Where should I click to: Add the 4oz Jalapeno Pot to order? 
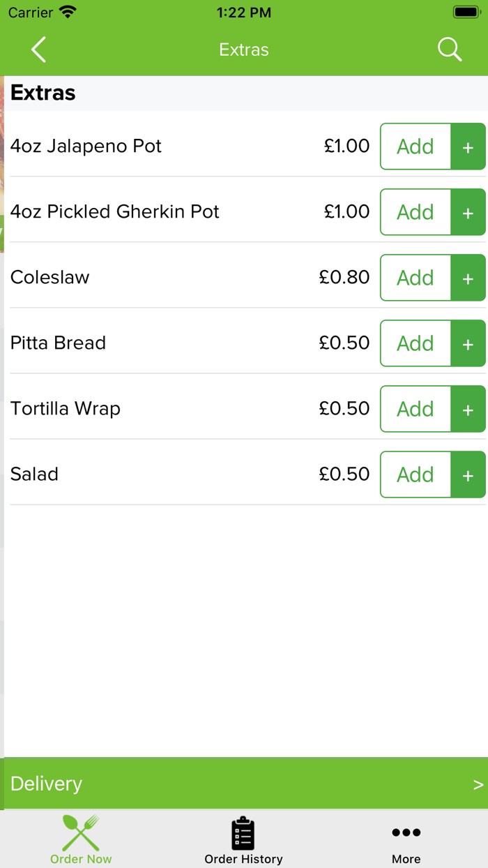415,147
